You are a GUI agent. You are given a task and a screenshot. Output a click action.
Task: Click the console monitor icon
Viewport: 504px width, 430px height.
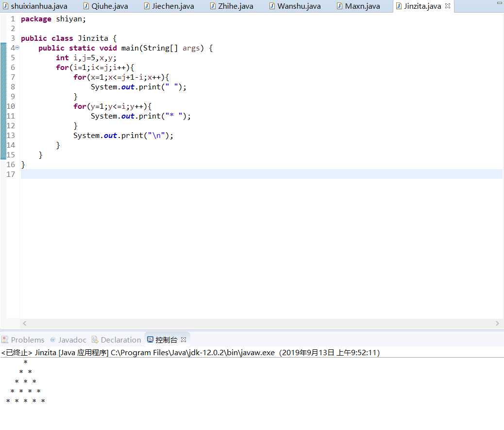pos(150,340)
